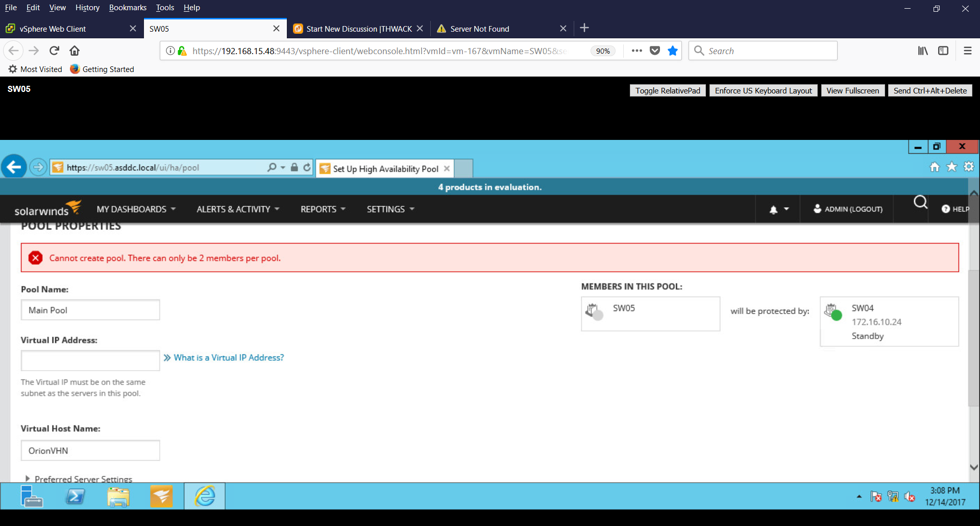The width and height of the screenshot is (980, 526).
Task: Open Firefox home page icon
Action: tap(75, 51)
